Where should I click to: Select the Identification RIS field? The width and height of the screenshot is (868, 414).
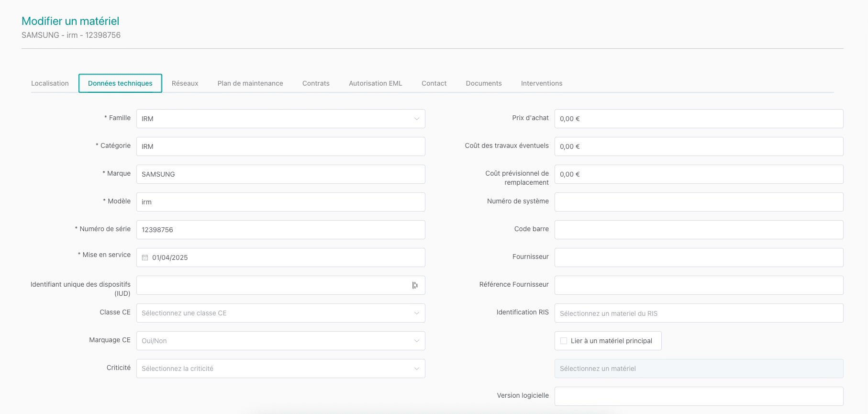click(699, 313)
